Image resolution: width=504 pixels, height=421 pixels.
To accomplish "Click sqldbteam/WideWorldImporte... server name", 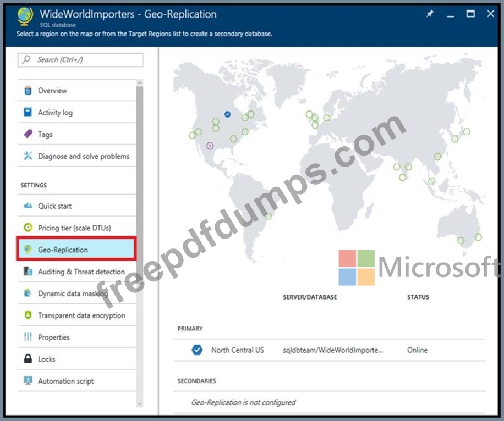I will [x=333, y=350].
